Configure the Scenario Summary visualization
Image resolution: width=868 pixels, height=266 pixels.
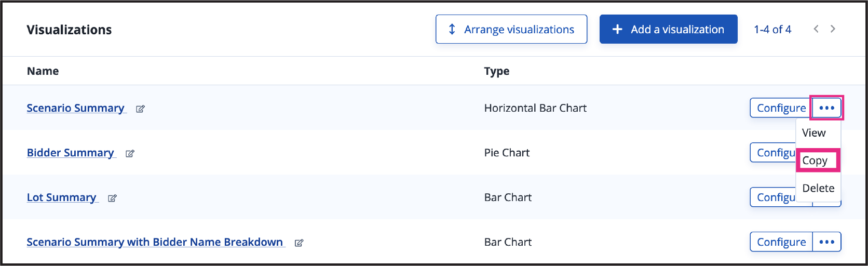click(x=781, y=108)
